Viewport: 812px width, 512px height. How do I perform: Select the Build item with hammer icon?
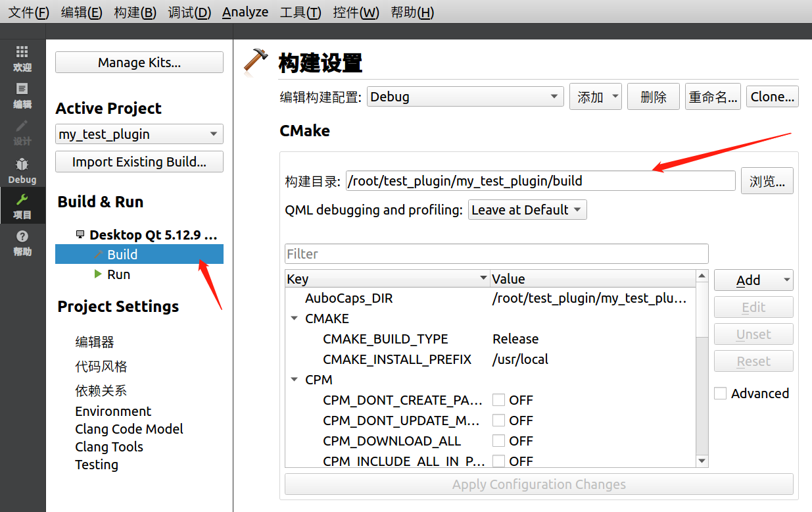click(x=139, y=255)
